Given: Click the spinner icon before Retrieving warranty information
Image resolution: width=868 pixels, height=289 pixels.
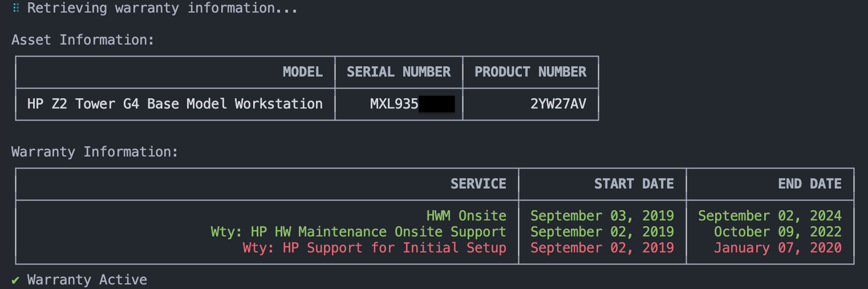Looking at the screenshot, I should point(16,9).
